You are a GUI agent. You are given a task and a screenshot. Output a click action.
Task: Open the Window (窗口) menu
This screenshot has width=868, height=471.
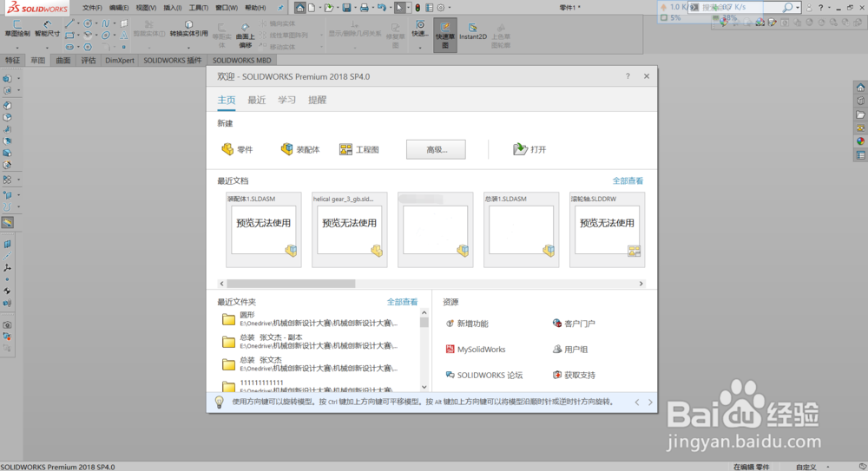[x=227, y=8]
